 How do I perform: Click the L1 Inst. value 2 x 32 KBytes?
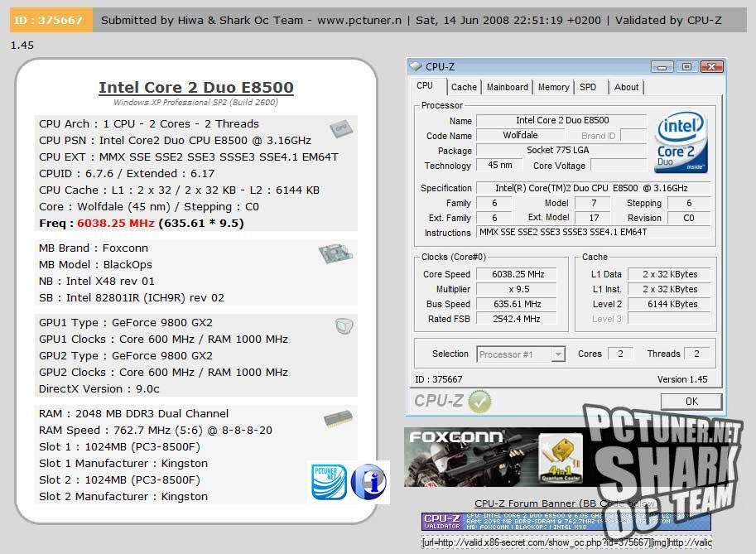coord(670,289)
